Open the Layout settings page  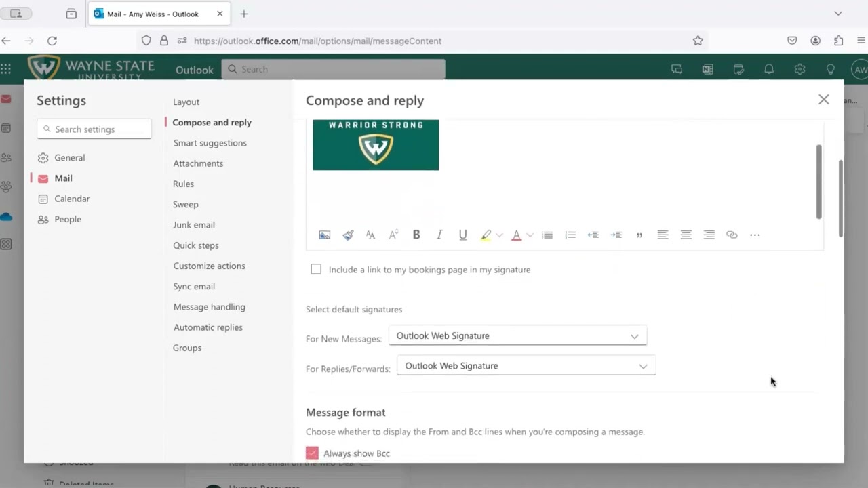pyautogui.click(x=186, y=102)
